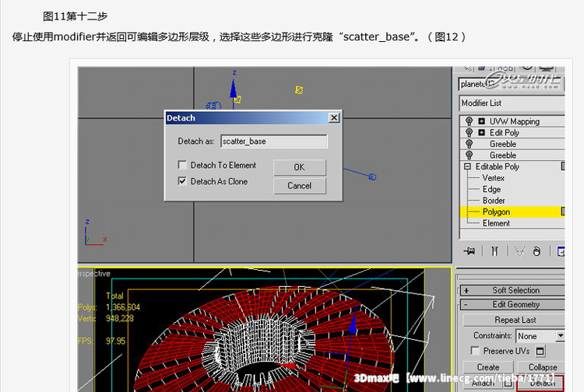
Task: Click the Verts count 948,228
Action: [x=120, y=318]
